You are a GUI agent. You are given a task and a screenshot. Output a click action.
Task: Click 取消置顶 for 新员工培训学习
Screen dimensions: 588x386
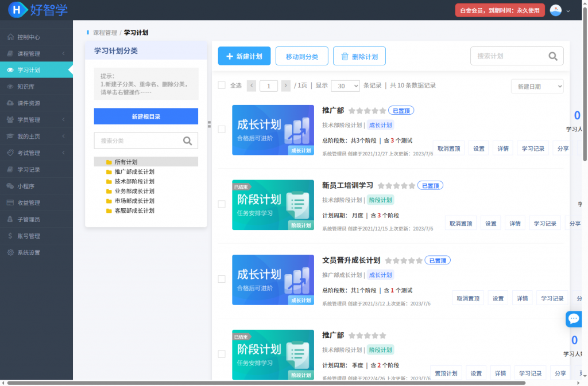click(461, 224)
